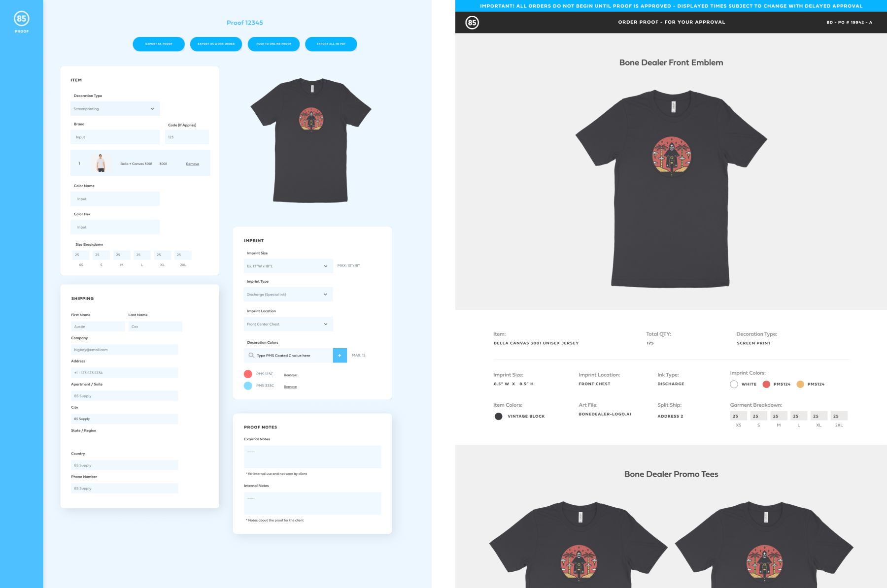The height and width of the screenshot is (588, 887).
Task: Click Remove link next to PMS 333C
Action: pyautogui.click(x=290, y=387)
